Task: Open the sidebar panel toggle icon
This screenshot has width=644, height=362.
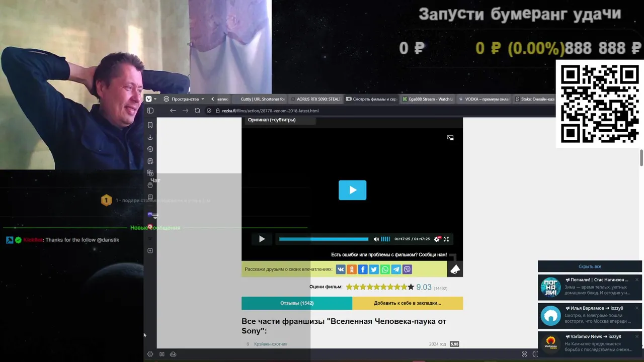Action: tap(150, 111)
